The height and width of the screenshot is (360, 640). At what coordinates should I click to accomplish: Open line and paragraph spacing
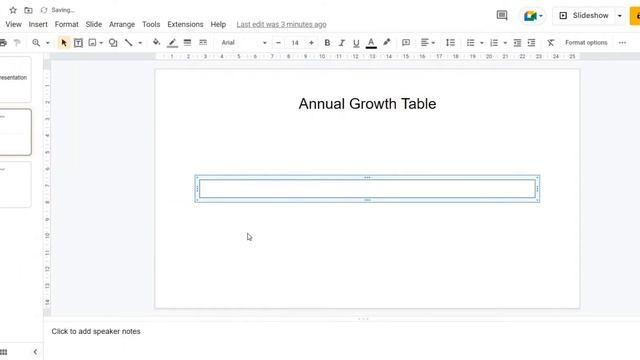[x=450, y=42]
